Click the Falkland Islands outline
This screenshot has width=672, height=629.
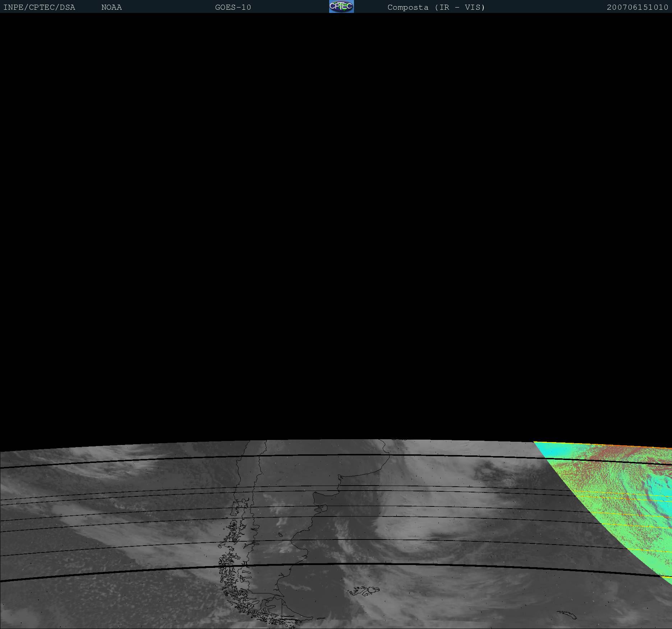click(x=365, y=591)
